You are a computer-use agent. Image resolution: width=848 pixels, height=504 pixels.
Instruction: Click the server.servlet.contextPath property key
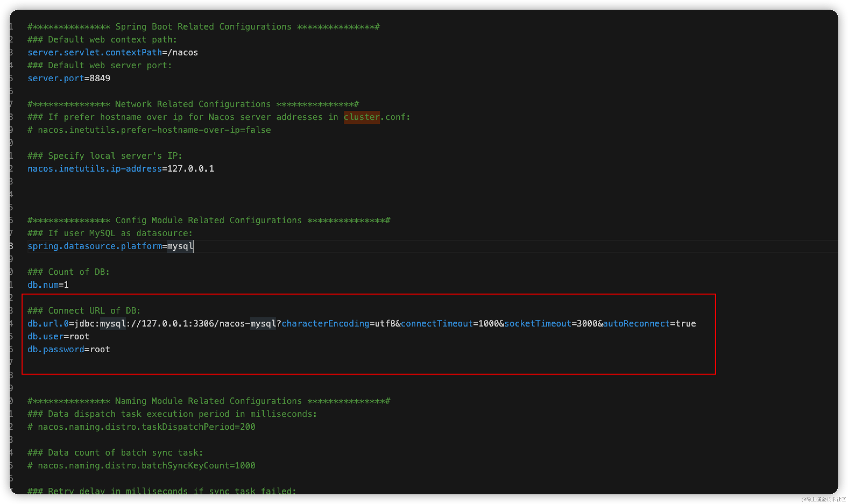[x=95, y=53]
